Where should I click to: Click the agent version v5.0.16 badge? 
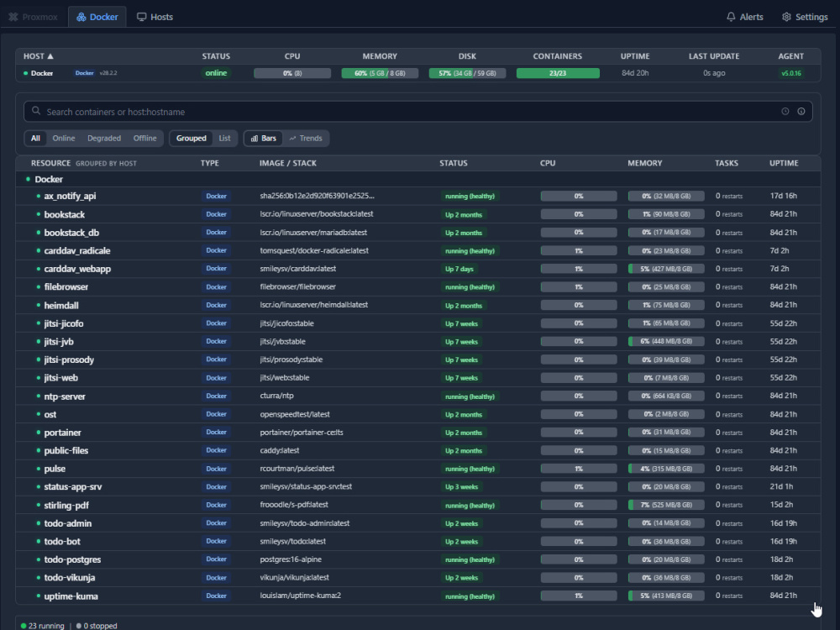(790, 73)
